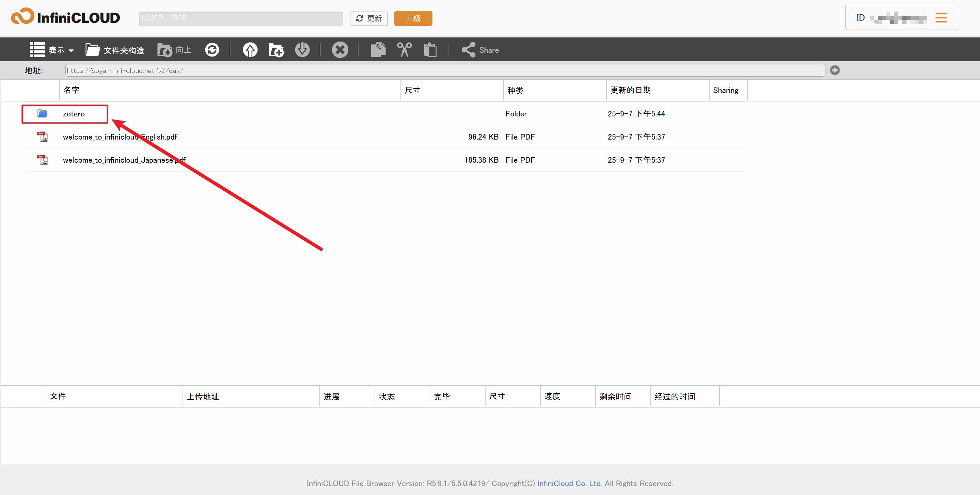Viewport: 980px width, 495px height.
Task: Click the 96.24 KB size cell
Action: tap(483, 137)
